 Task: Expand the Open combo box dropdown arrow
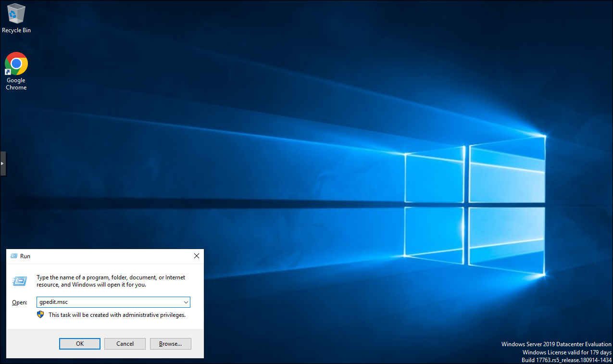[186, 302]
